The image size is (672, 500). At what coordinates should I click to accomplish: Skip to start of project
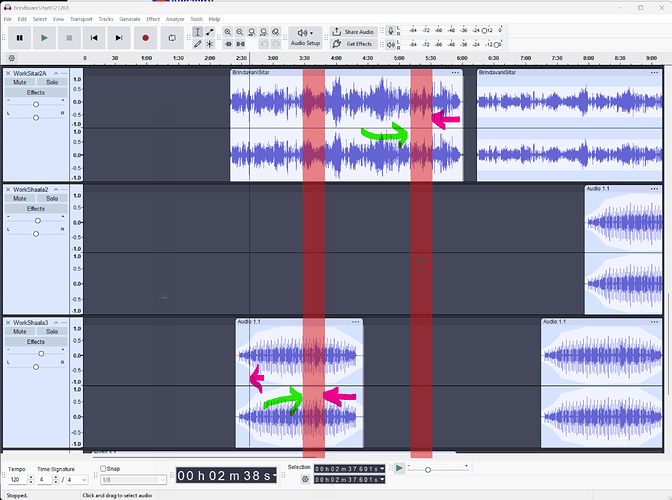pos(94,38)
